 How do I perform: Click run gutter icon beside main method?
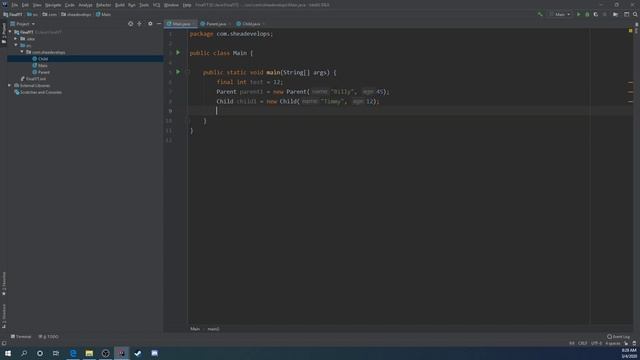pos(178,72)
